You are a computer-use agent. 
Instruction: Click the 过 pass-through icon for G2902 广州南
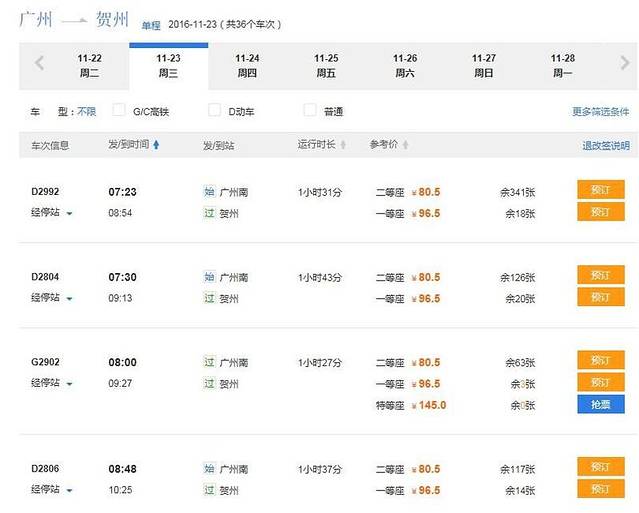[x=209, y=362]
